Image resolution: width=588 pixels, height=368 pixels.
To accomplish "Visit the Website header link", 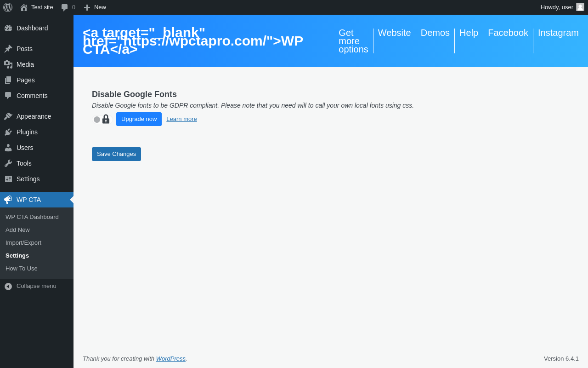I will click(x=395, y=33).
